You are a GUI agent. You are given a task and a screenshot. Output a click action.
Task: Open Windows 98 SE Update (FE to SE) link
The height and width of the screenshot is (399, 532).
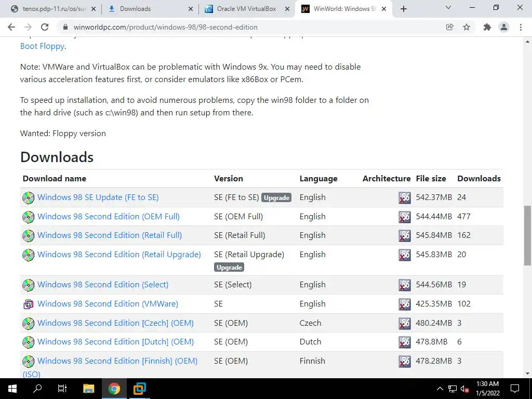pyautogui.click(x=98, y=197)
